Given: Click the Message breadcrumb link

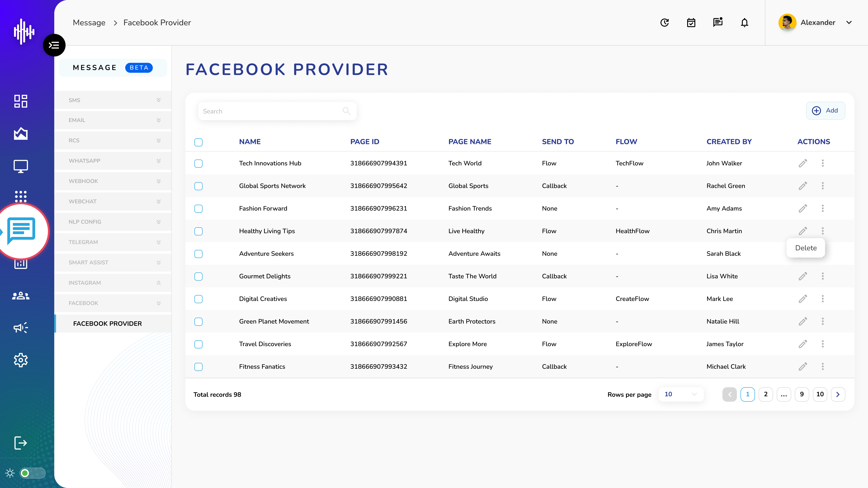Looking at the screenshot, I should (x=89, y=23).
